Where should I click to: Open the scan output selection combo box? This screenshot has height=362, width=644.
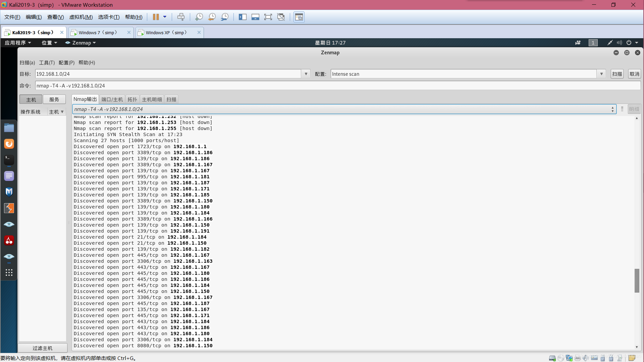tap(344, 109)
